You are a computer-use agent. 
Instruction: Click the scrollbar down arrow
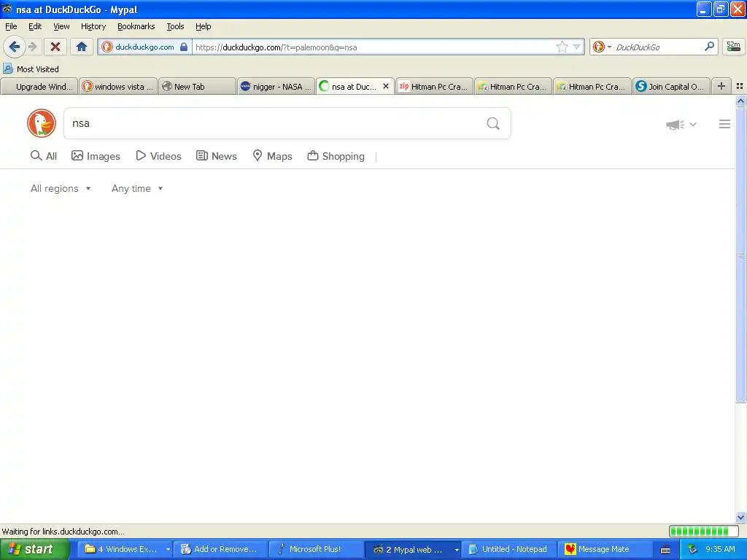[741, 517]
